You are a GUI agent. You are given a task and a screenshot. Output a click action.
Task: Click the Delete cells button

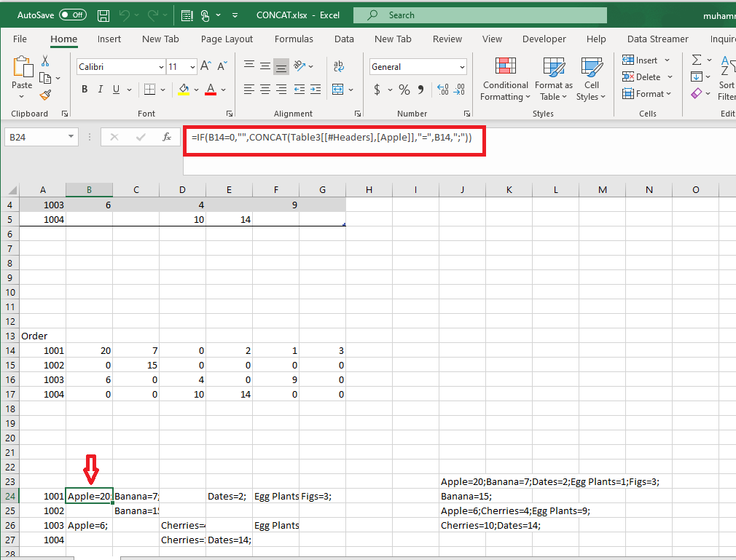(642, 77)
